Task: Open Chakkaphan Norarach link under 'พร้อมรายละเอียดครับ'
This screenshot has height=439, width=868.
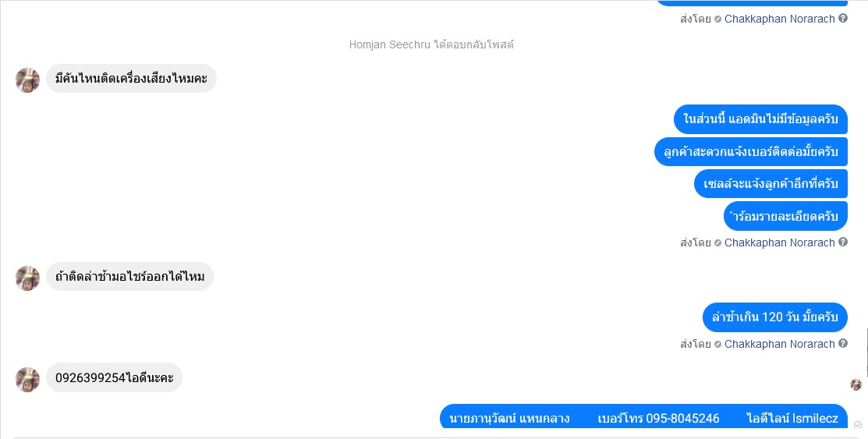Action: point(779,243)
